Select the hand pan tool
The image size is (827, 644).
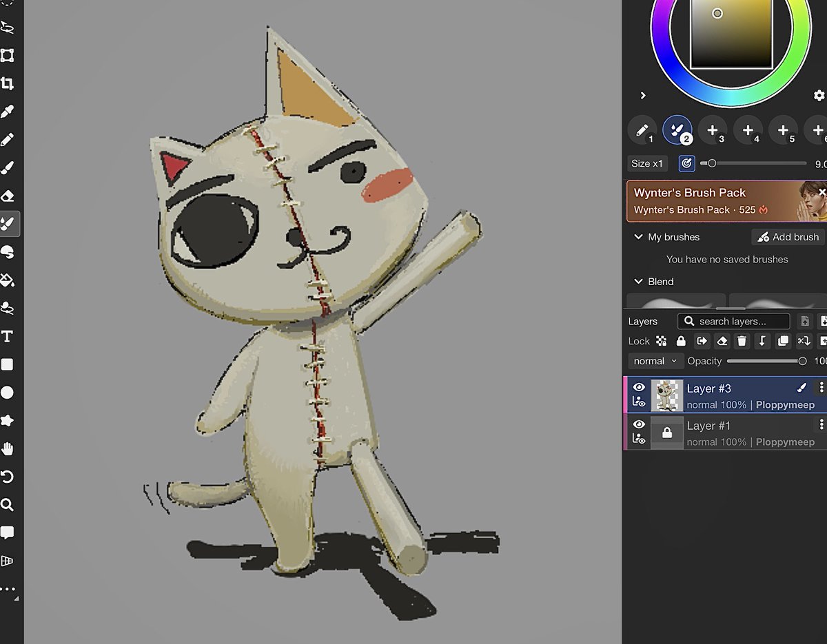[8, 448]
